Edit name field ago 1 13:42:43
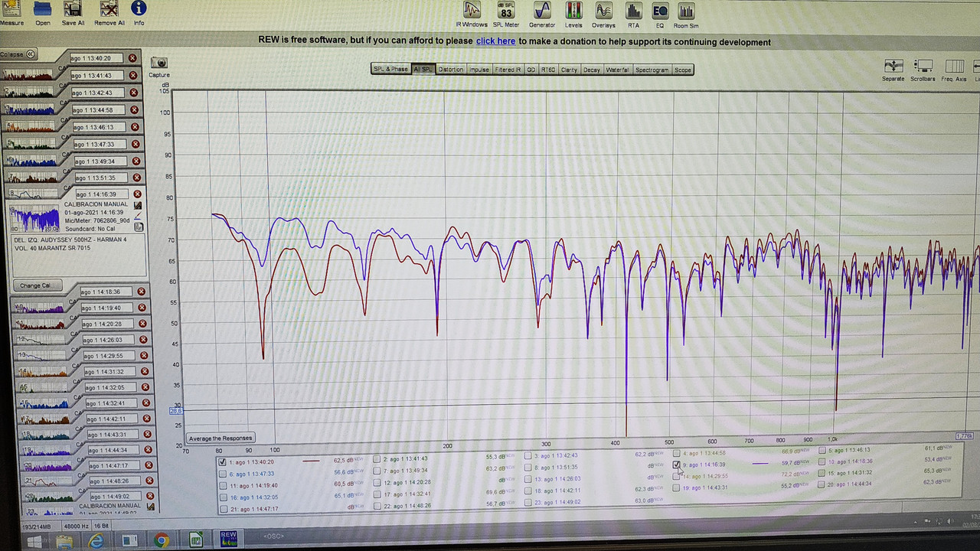This screenshot has height=551, width=980. point(97,93)
